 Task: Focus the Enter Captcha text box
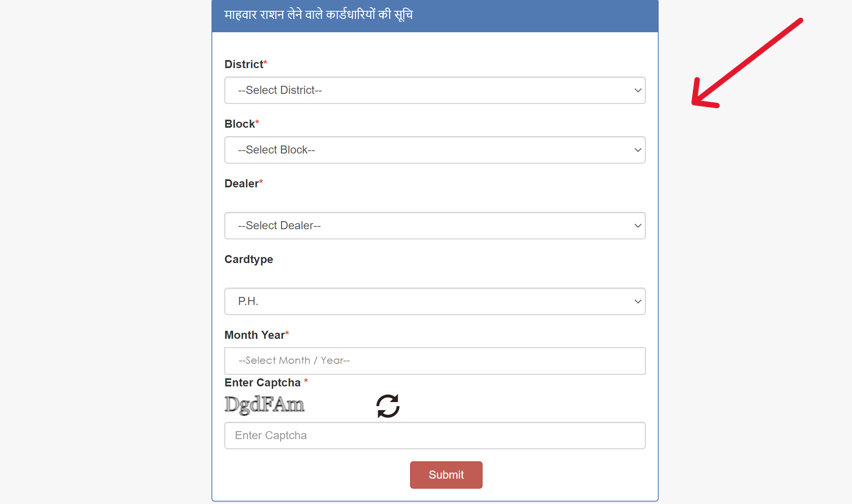[434, 436]
